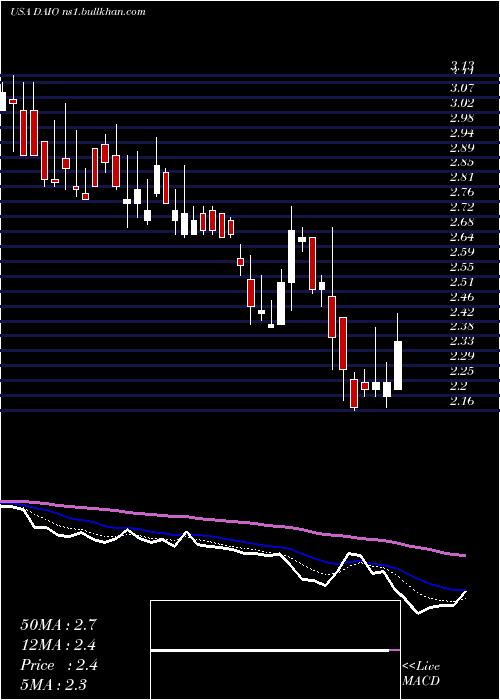Image resolution: width=500 pixels, height=700 pixels.
Task: Select the 2.68 price axis label
Action: [462, 222]
